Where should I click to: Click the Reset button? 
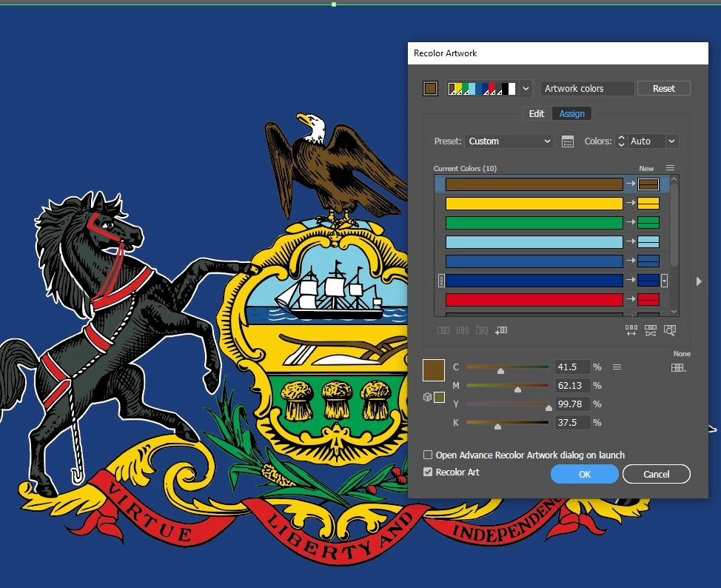(663, 88)
